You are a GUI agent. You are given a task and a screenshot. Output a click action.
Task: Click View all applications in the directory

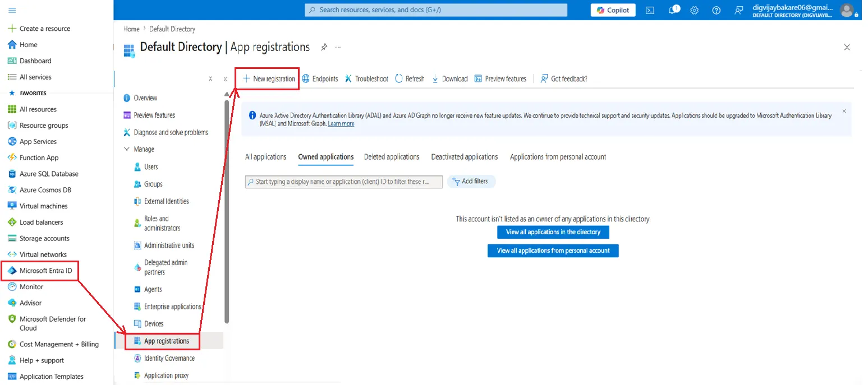[553, 232]
